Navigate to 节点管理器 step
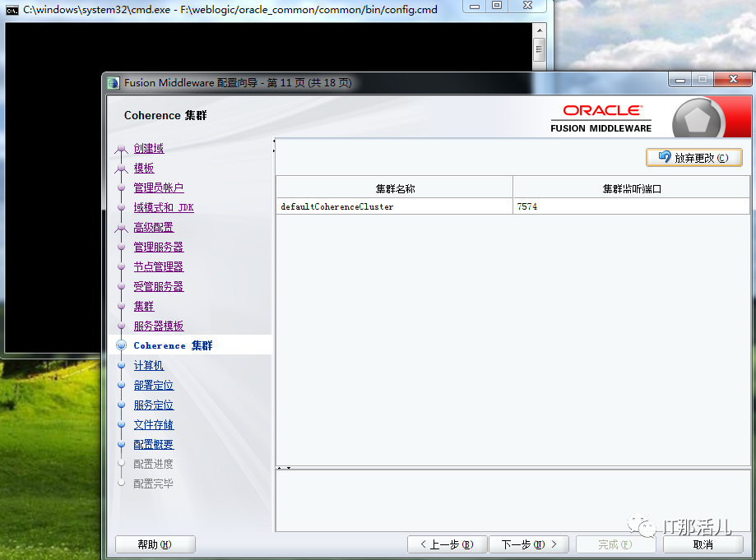The height and width of the screenshot is (560, 756). 159,266
